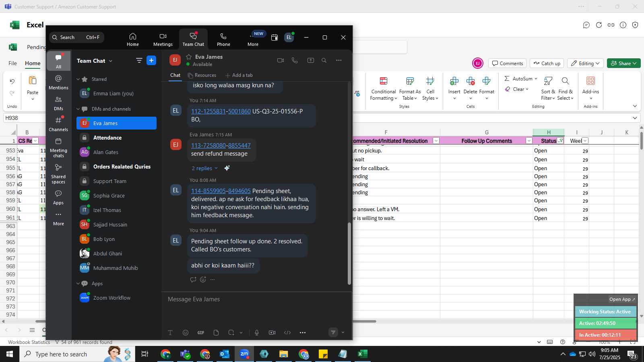Open Alan Gates chat
The height and width of the screenshot is (362, 644).
coord(117,152)
